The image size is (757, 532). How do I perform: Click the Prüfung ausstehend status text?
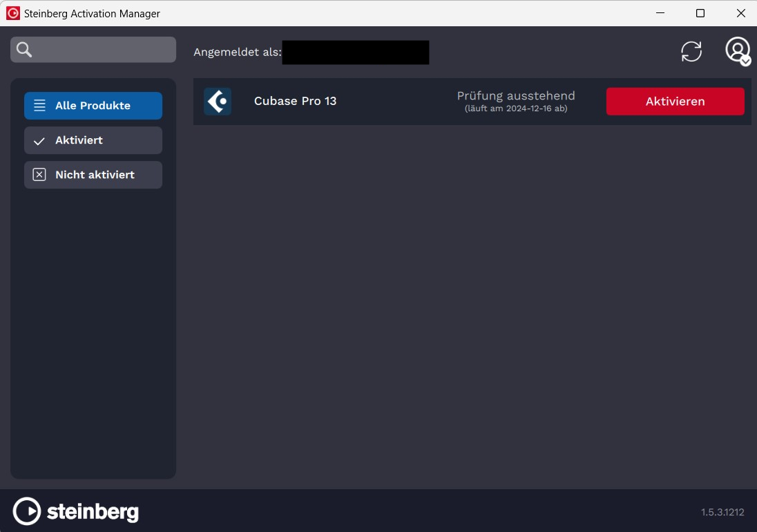515,96
